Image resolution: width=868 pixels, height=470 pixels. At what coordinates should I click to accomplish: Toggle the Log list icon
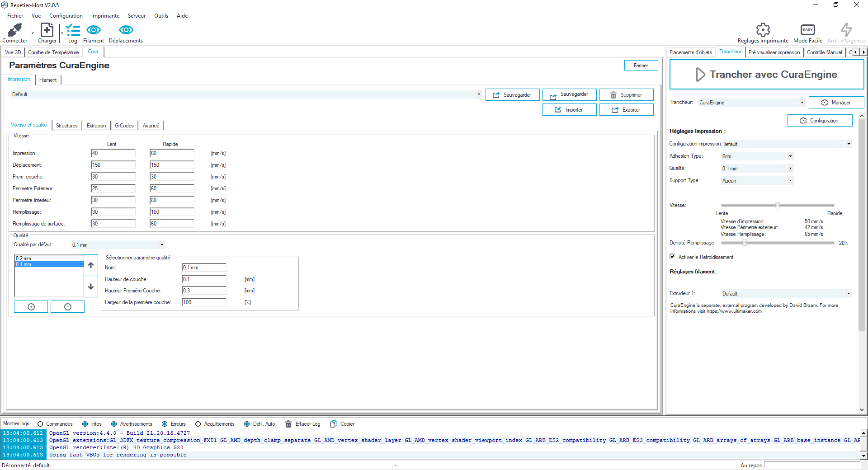pos(73,30)
